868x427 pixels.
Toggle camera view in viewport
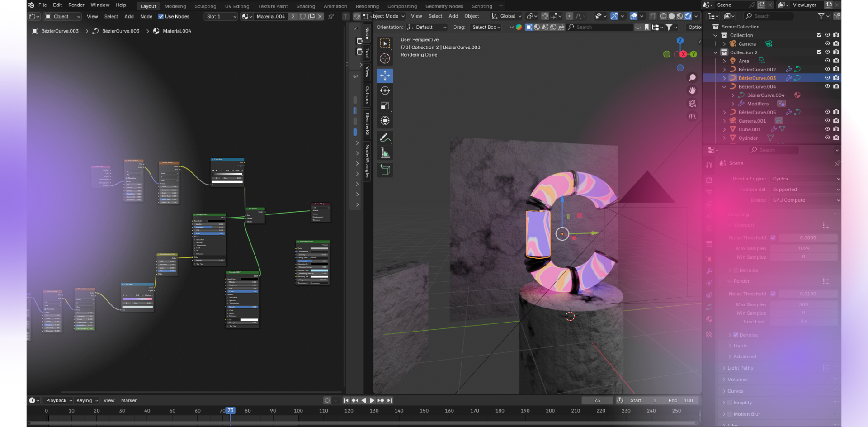tap(692, 104)
